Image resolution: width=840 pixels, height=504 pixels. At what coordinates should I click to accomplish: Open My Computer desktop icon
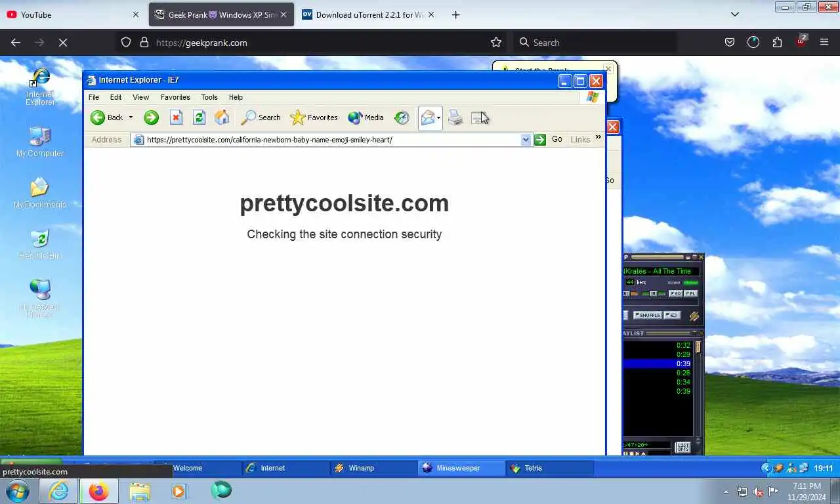(40, 141)
